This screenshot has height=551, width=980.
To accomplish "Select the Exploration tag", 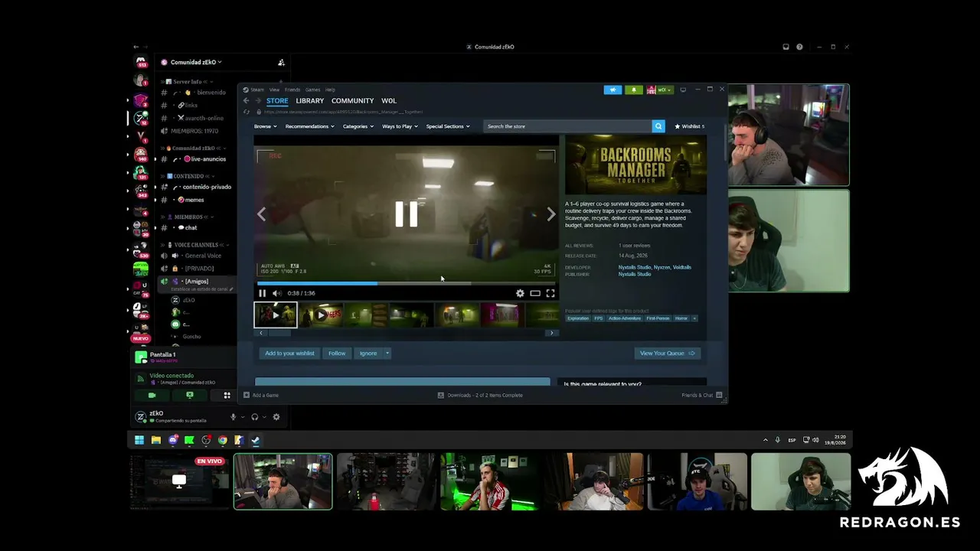I will 578,318.
